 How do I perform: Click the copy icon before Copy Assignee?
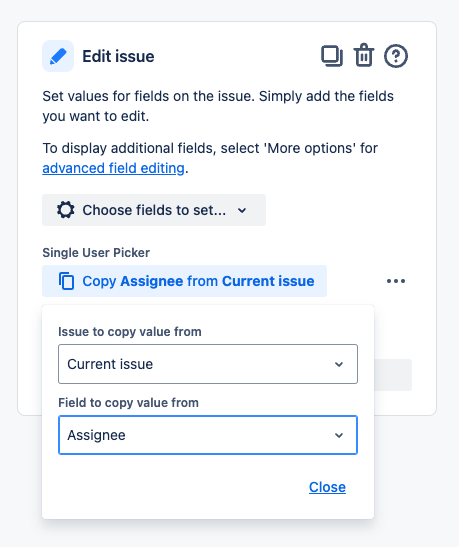coord(66,281)
